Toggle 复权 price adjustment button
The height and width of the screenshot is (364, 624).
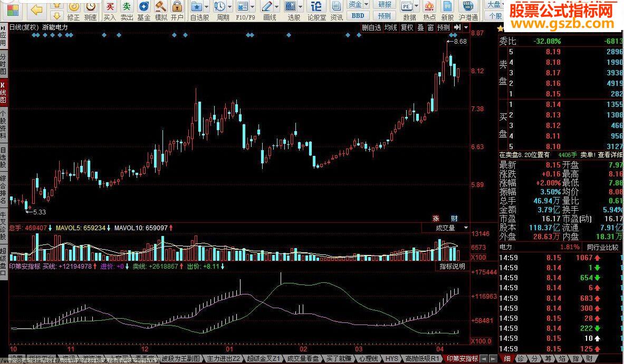click(x=407, y=27)
